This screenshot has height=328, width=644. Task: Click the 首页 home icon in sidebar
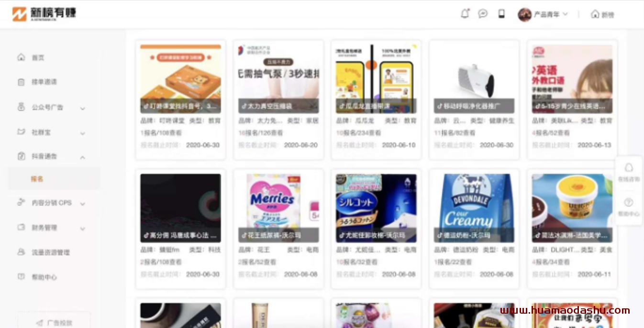point(21,57)
